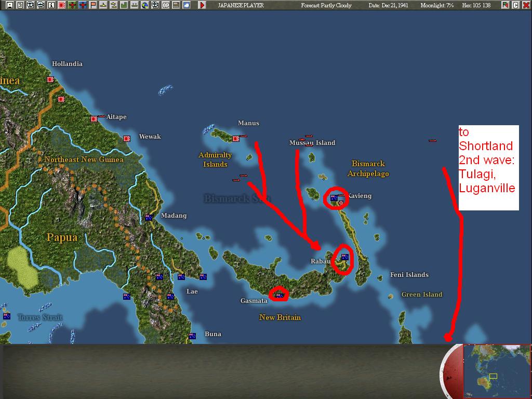Click the yellow double-ship list icon
The image size is (532, 399).
click(x=114, y=5)
